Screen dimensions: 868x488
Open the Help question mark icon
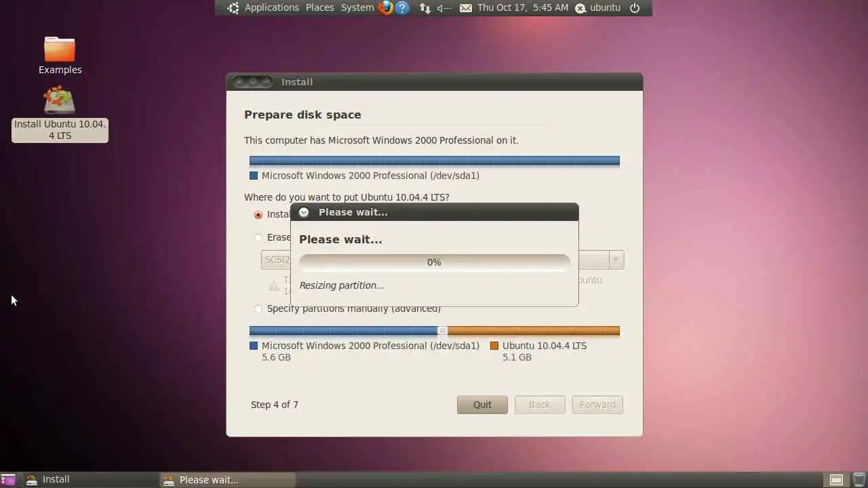click(x=402, y=7)
